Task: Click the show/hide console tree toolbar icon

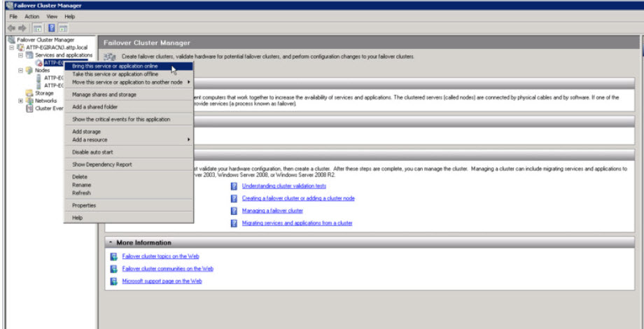Action: pos(37,28)
